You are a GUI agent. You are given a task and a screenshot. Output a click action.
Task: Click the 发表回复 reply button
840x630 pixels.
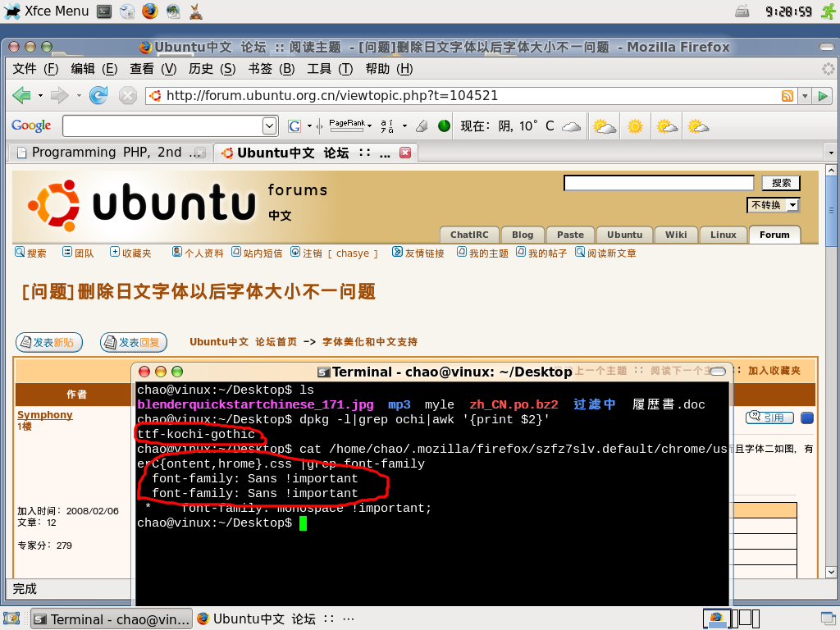[x=134, y=342]
